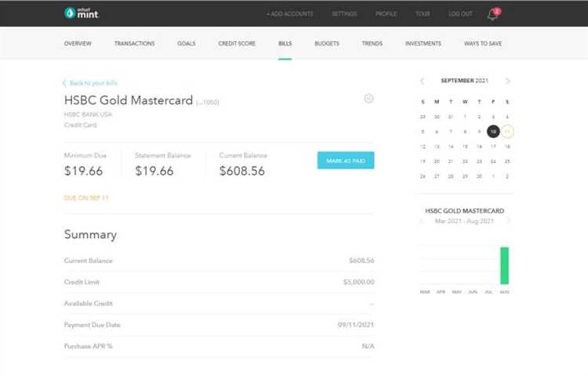
Task: Click SEPTEMBER 2021 calendar heading
Action: pos(465,81)
